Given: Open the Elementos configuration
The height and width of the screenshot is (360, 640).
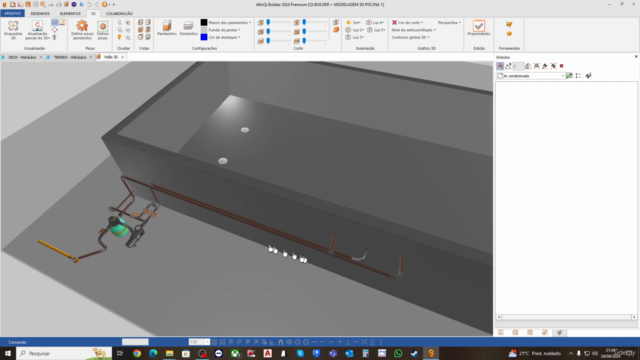Looking at the screenshot, I should pyautogui.click(x=188, y=28).
